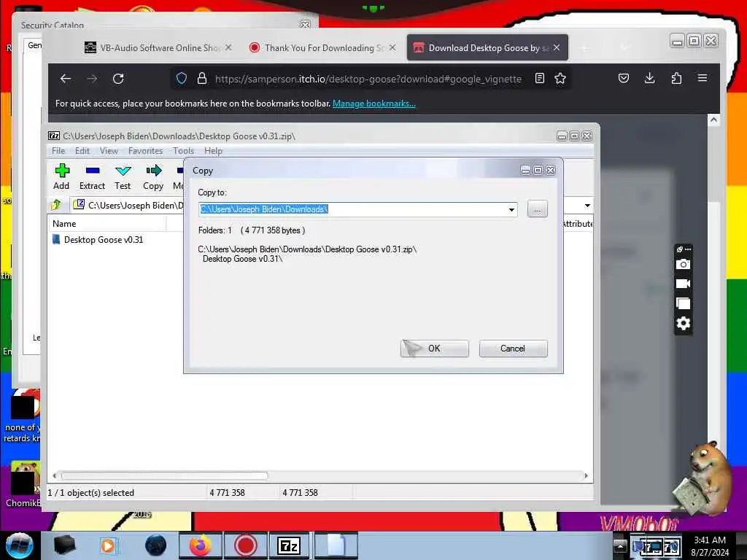
Task: Open Firefox downloads panel
Action: coord(650,78)
